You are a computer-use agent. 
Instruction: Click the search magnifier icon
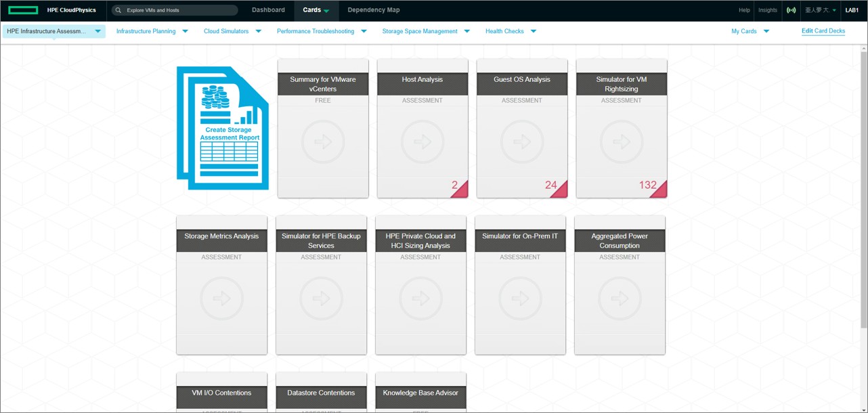(x=118, y=10)
